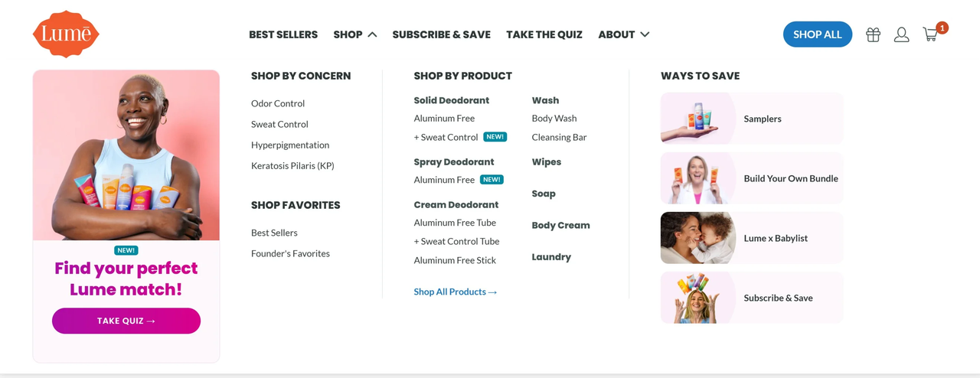Choose Founder's Favorites link
Screen dimensions: 980x378
coord(290,253)
